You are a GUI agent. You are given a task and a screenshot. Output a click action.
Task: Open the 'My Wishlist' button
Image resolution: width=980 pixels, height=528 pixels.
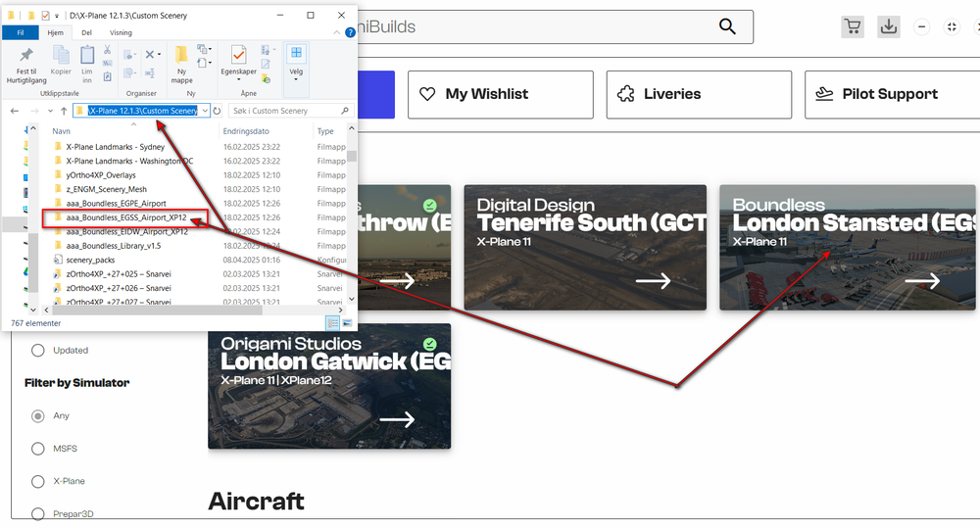500,94
